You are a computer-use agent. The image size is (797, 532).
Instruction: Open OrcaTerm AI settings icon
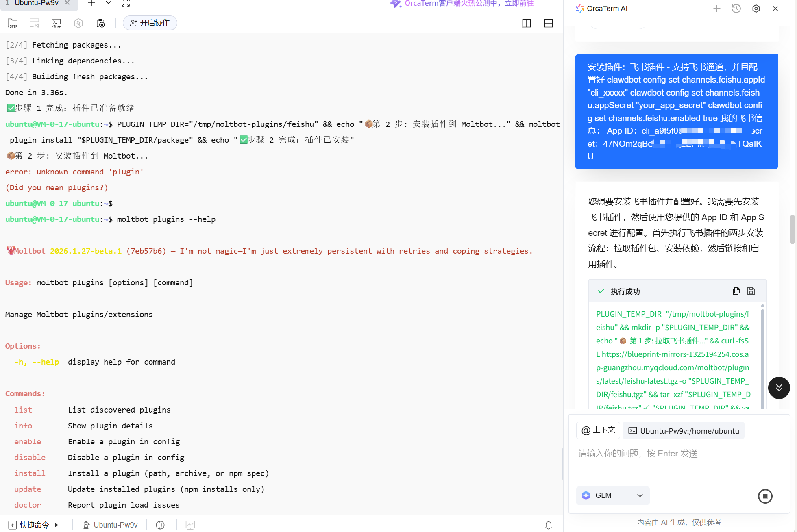point(756,9)
